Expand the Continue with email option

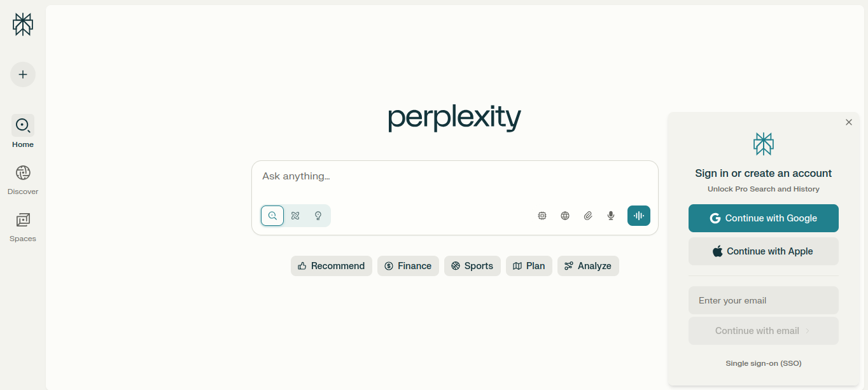[763, 330]
